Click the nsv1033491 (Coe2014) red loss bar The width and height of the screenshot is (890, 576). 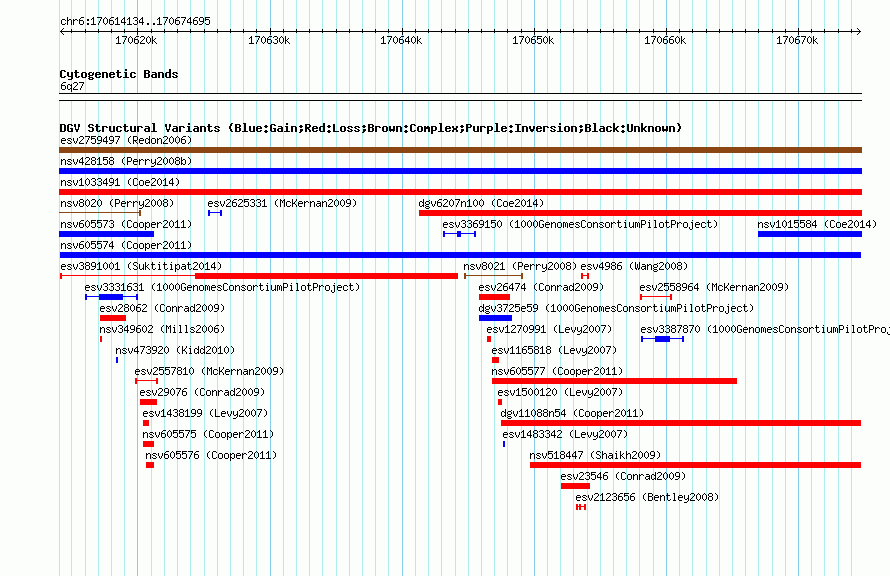pyautogui.click(x=460, y=192)
